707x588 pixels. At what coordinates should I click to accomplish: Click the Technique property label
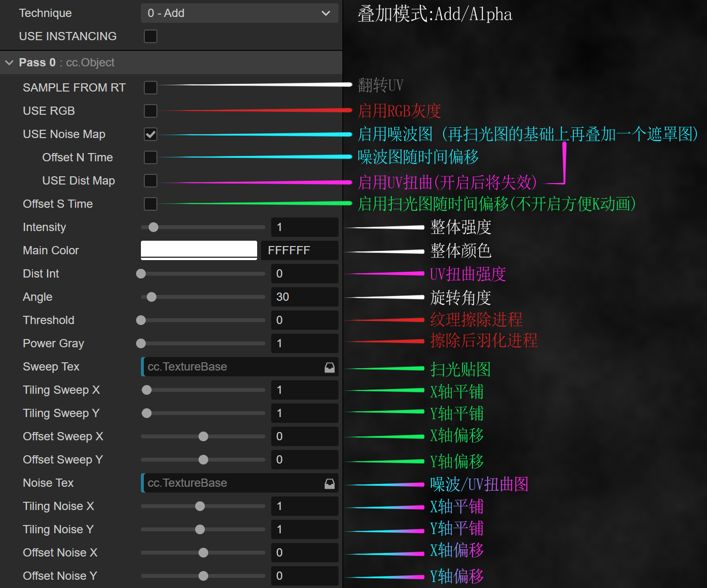click(45, 13)
